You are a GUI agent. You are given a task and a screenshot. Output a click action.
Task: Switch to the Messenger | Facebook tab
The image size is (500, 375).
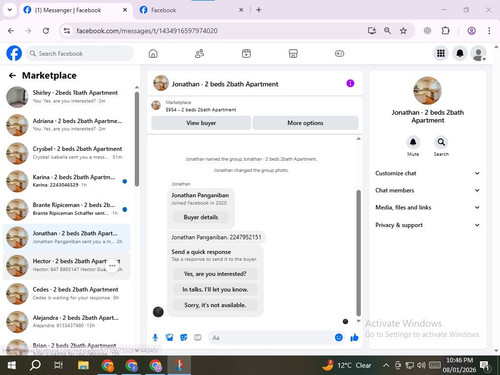tap(75, 10)
